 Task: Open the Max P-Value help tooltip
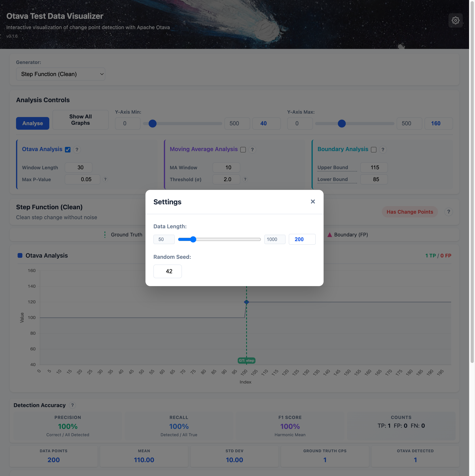(x=105, y=179)
